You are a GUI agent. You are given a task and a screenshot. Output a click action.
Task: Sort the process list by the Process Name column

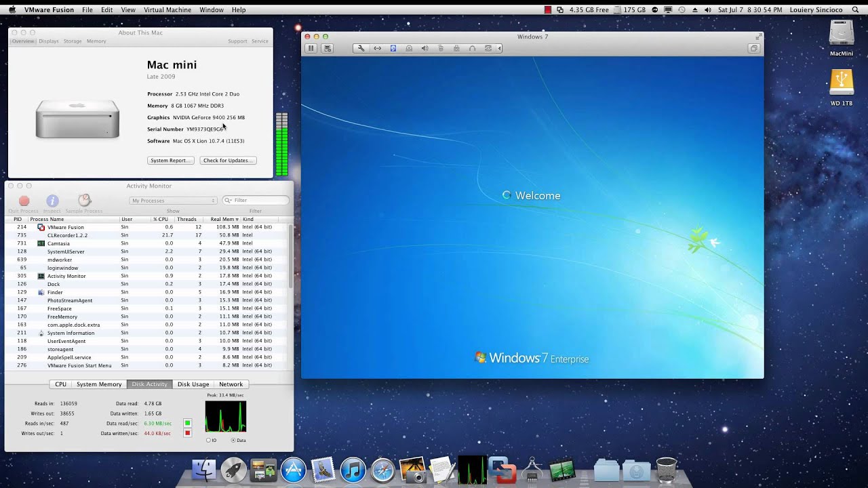[73, 219]
